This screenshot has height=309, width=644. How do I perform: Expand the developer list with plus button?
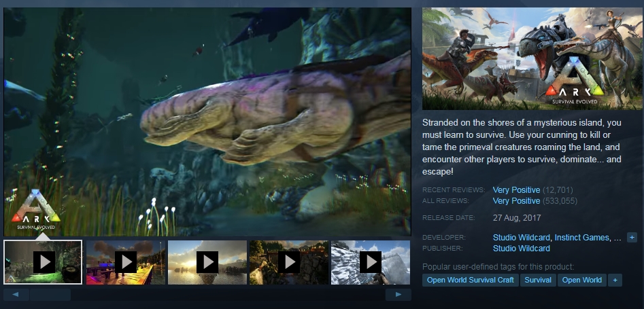(x=632, y=238)
